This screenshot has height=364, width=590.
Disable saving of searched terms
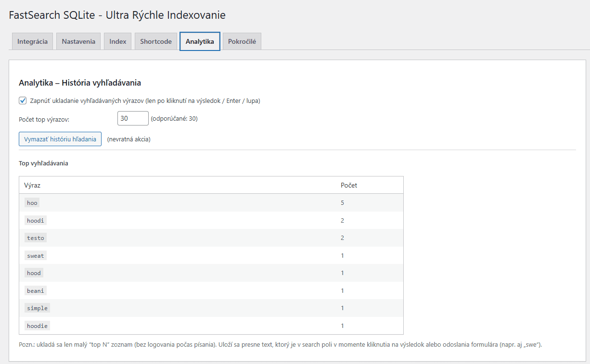(23, 100)
